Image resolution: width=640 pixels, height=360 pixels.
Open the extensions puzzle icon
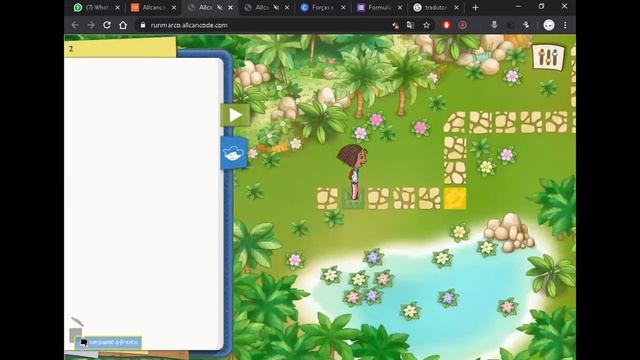[526, 25]
